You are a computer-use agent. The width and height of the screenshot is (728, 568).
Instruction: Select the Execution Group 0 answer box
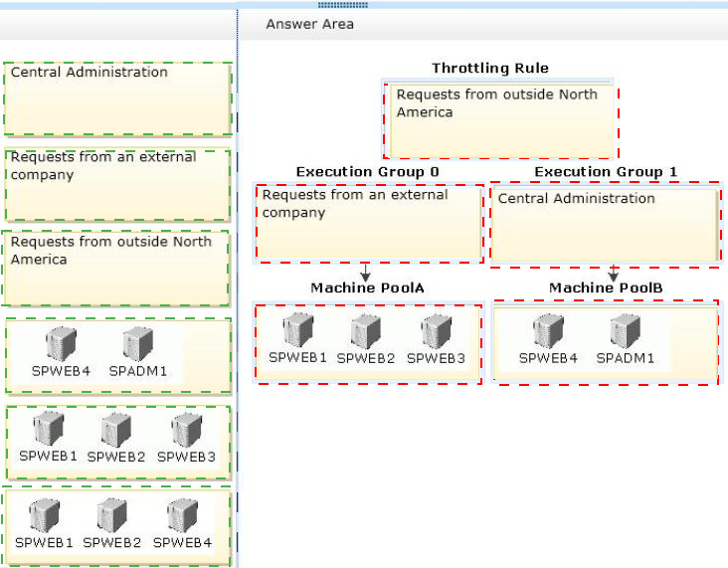click(x=369, y=223)
